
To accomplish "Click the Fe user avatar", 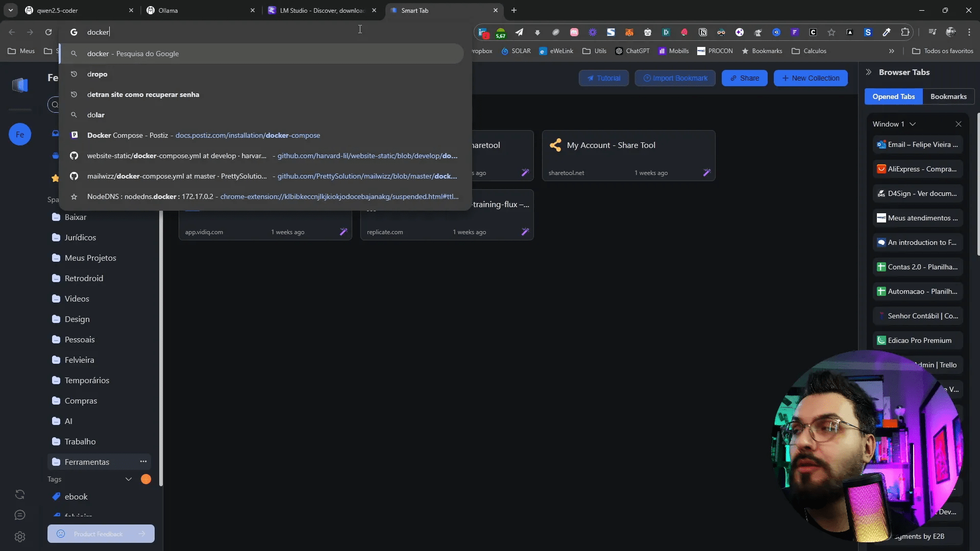I will (20, 135).
